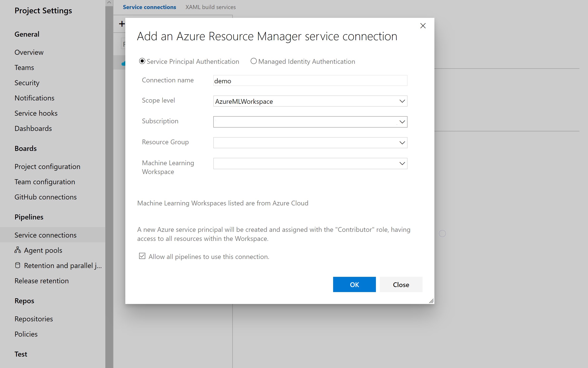Close the dialog using the X icon

(423, 25)
